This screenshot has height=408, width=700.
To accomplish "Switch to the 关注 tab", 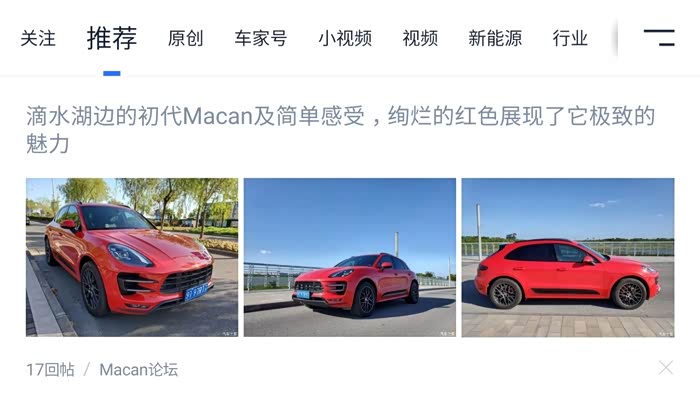I will pyautogui.click(x=38, y=38).
